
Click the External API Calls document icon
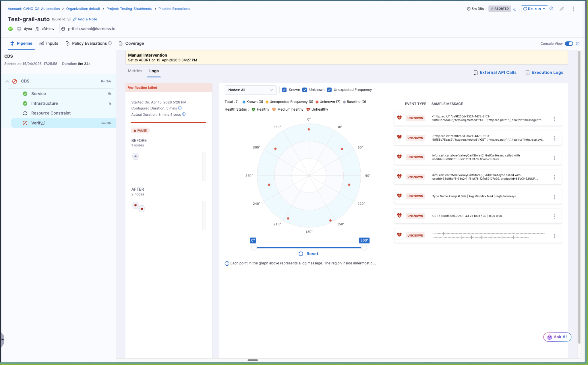coord(475,73)
